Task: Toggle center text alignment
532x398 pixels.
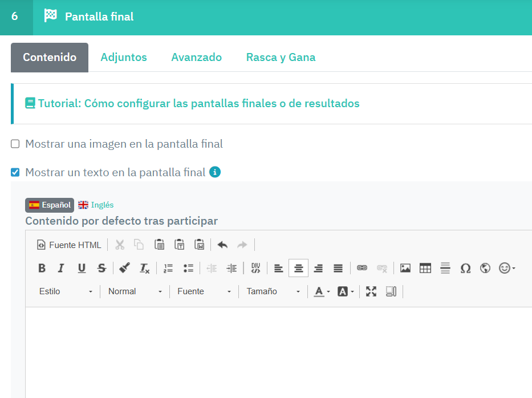Action: [298, 268]
